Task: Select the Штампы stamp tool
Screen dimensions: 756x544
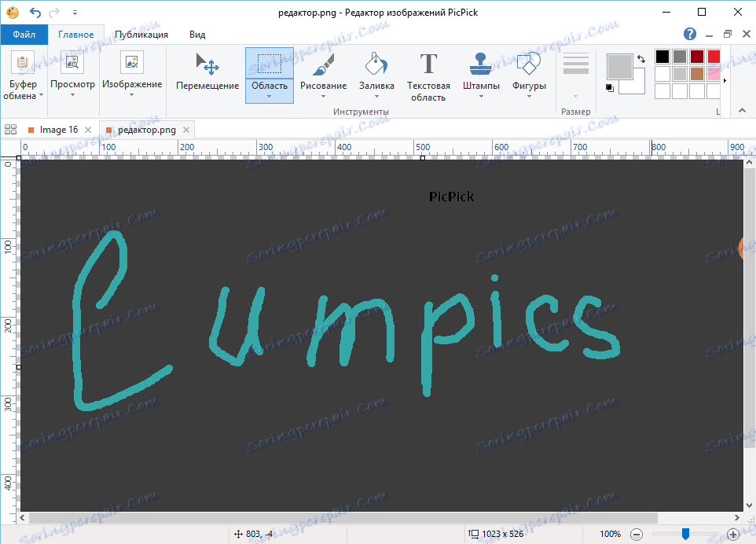Action: (x=481, y=75)
